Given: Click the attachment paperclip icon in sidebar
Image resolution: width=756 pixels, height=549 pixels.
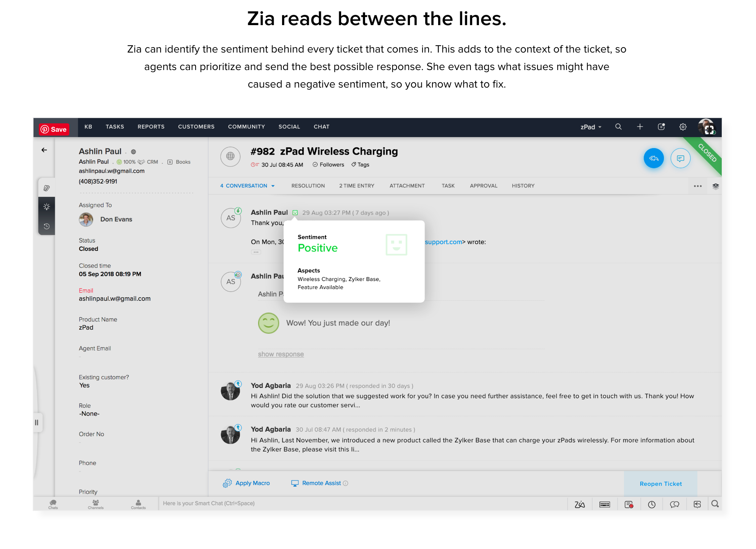Looking at the screenshot, I should [47, 188].
